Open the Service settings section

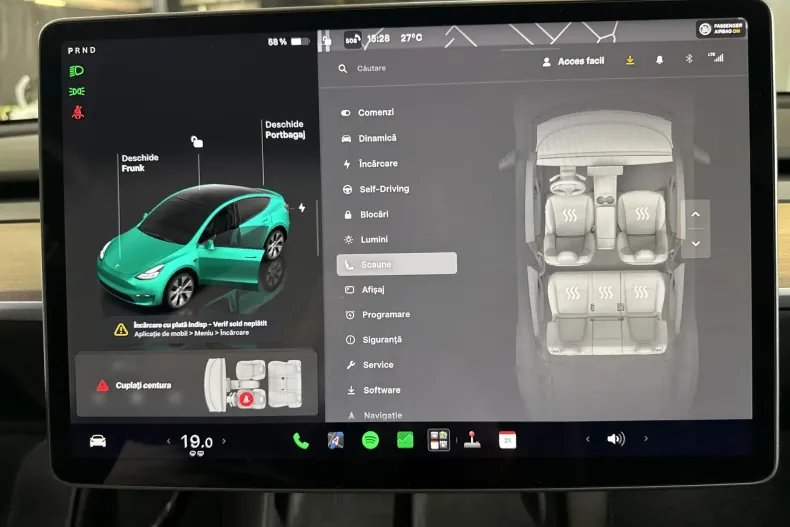point(370,365)
